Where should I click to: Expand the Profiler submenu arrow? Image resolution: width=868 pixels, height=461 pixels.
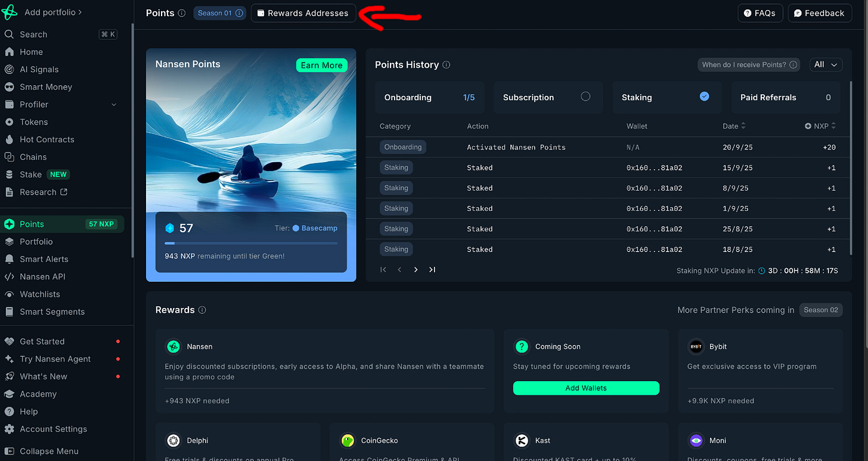coord(114,105)
